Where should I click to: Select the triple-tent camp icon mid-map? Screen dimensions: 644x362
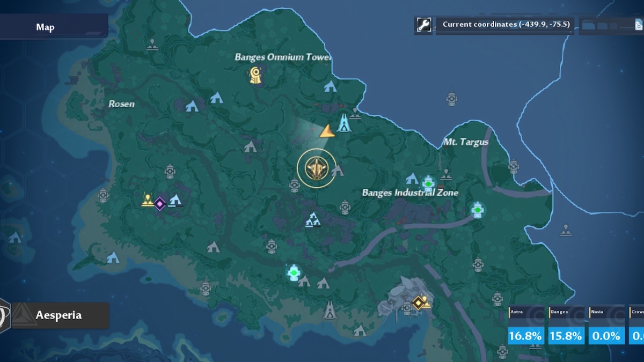click(313, 219)
